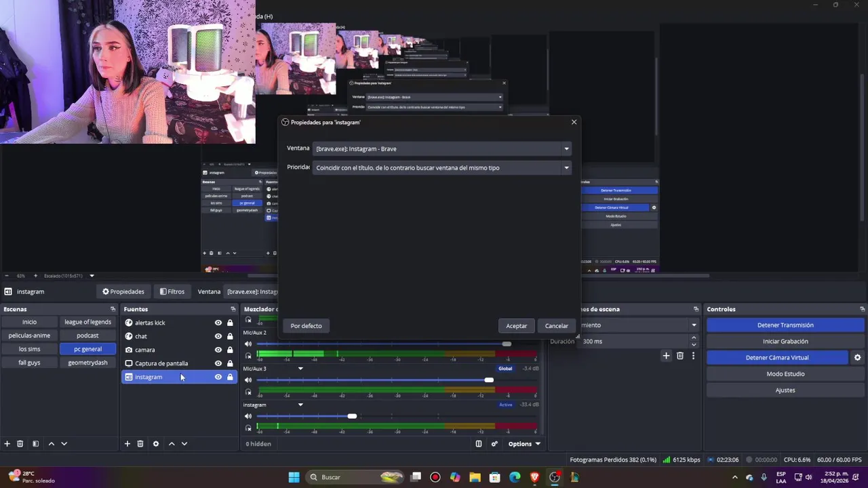Unlock camara source lock

click(x=230, y=350)
